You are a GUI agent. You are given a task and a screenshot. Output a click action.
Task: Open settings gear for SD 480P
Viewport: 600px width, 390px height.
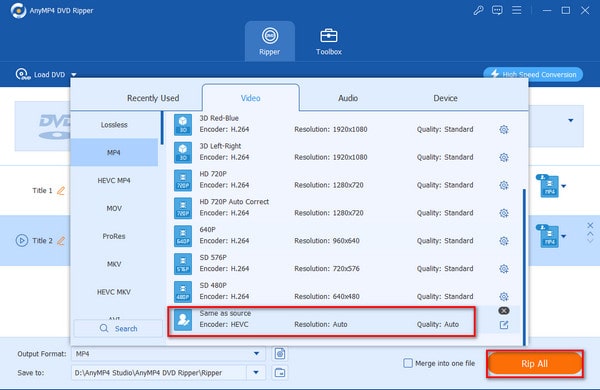click(504, 297)
